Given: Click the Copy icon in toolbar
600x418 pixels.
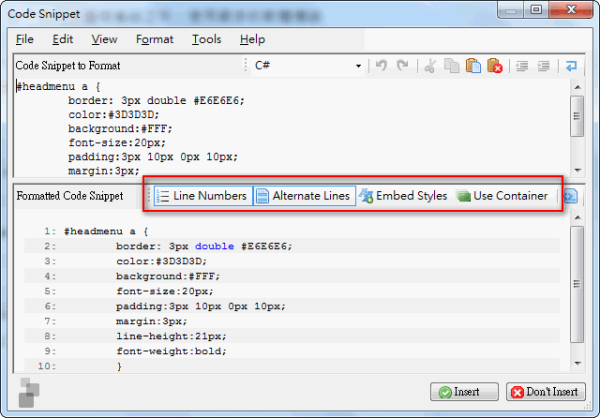Looking at the screenshot, I should [x=452, y=66].
